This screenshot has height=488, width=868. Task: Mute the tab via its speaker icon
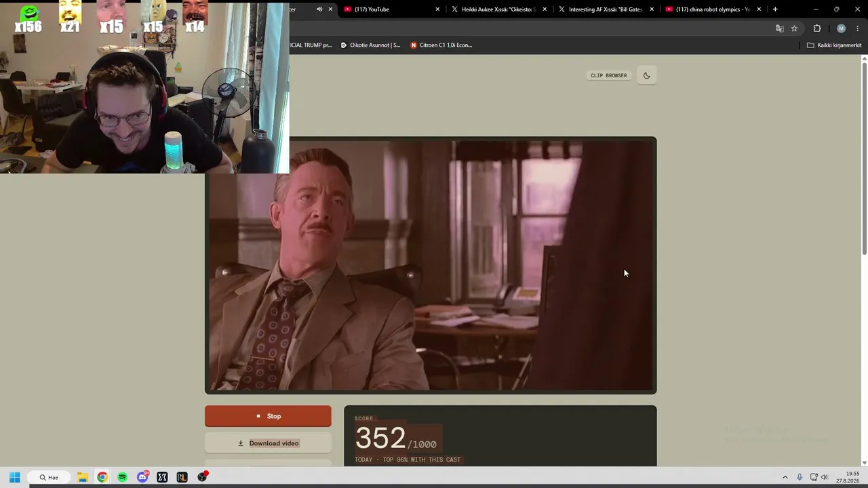(x=319, y=9)
